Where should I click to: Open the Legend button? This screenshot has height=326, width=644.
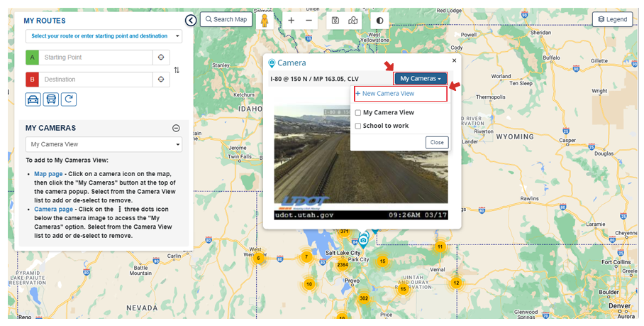[612, 19]
